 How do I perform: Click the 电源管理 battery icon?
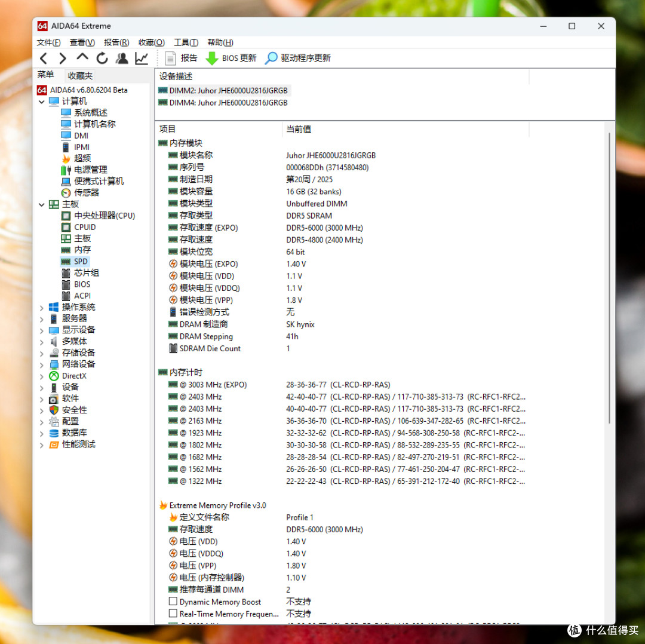pyautogui.click(x=66, y=170)
